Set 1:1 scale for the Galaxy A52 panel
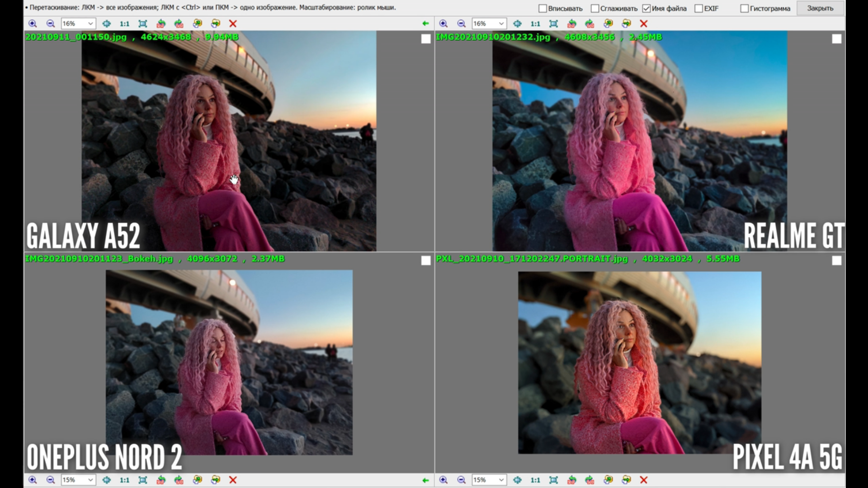868x488 pixels. pos(124,23)
